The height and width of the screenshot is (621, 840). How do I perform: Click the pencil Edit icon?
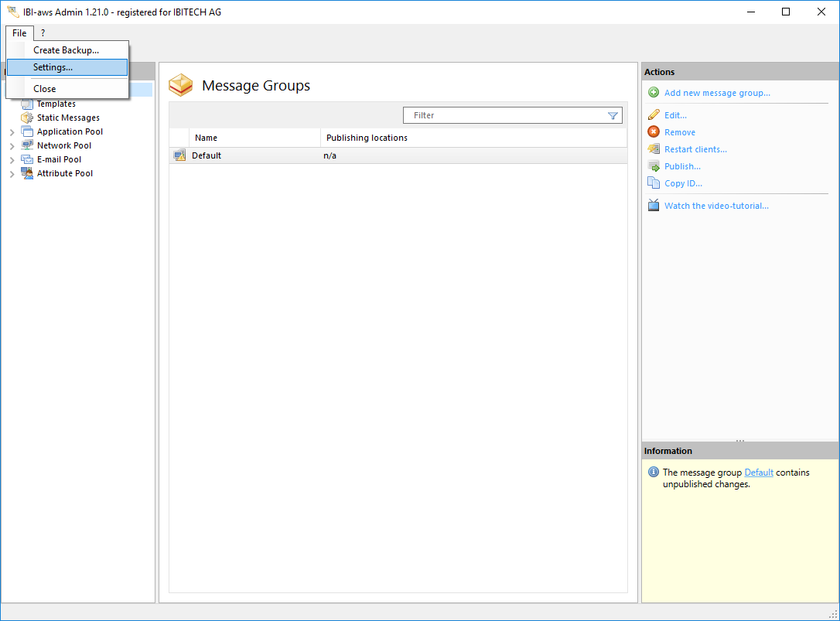(x=654, y=115)
